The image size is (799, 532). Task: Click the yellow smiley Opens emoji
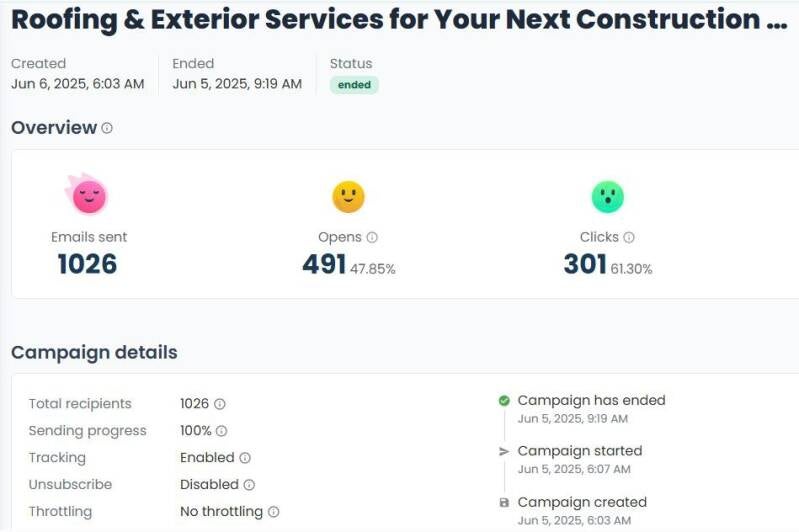(348, 196)
